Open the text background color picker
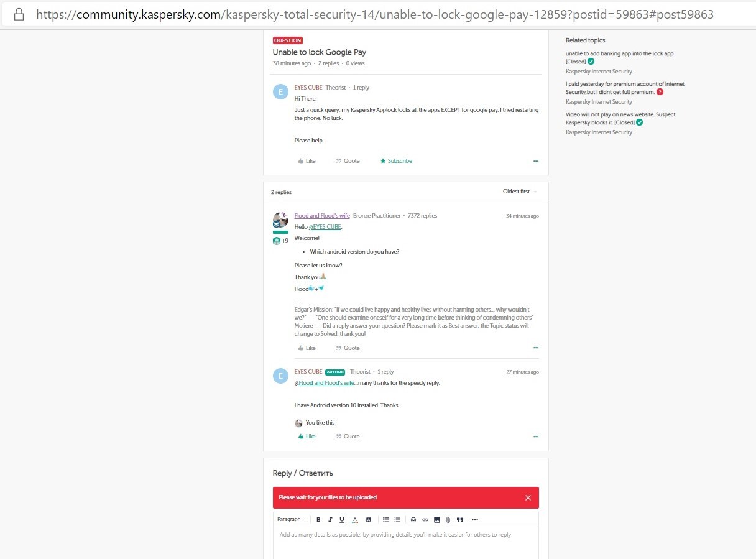This screenshot has width=756, height=559. (368, 520)
